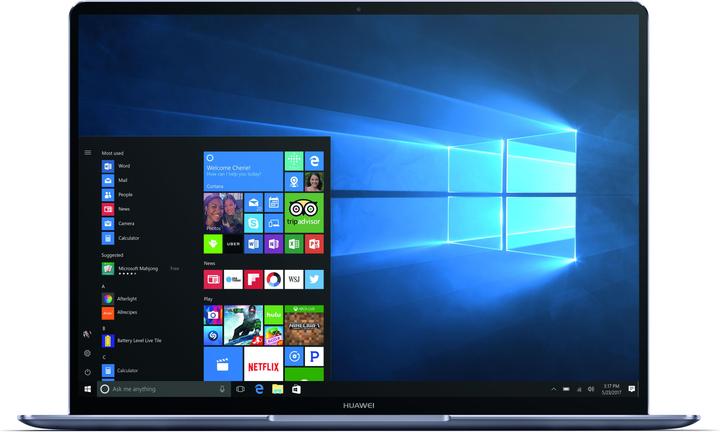Click the Windows Start button
Image resolution: width=720 pixels, height=432 pixels.
point(88,389)
